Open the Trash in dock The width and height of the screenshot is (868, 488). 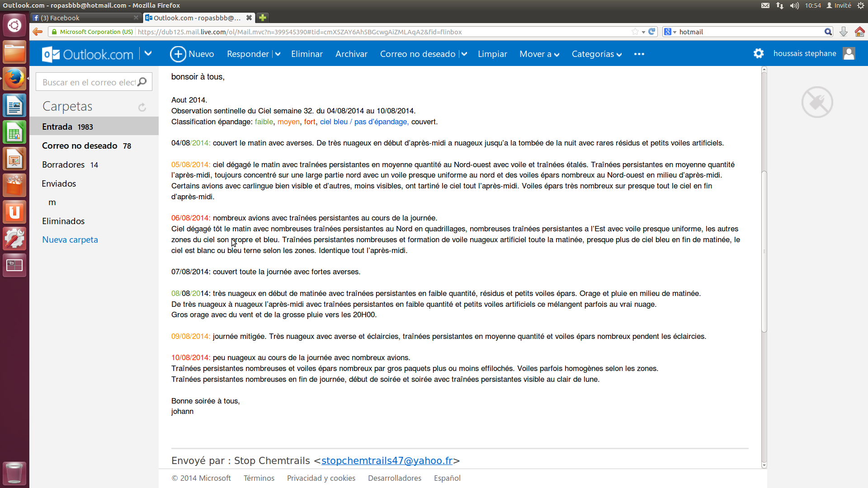pyautogui.click(x=14, y=473)
